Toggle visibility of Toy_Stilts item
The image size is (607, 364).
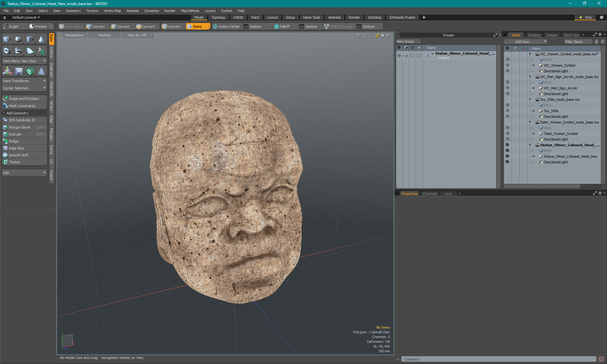pyautogui.click(x=507, y=111)
